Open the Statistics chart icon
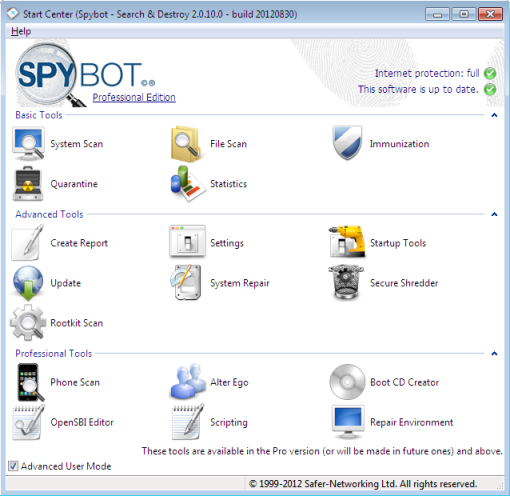Screen dimensions: 510x496 188,184
